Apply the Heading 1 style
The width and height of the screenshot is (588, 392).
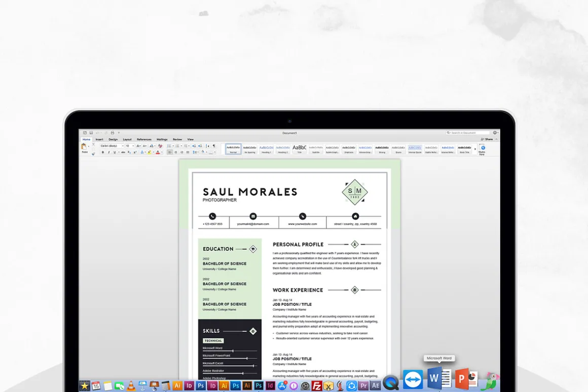point(266,149)
